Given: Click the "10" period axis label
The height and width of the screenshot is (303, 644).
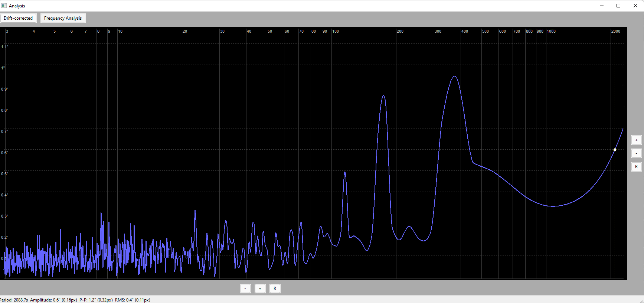Looking at the screenshot, I should coord(120,31).
